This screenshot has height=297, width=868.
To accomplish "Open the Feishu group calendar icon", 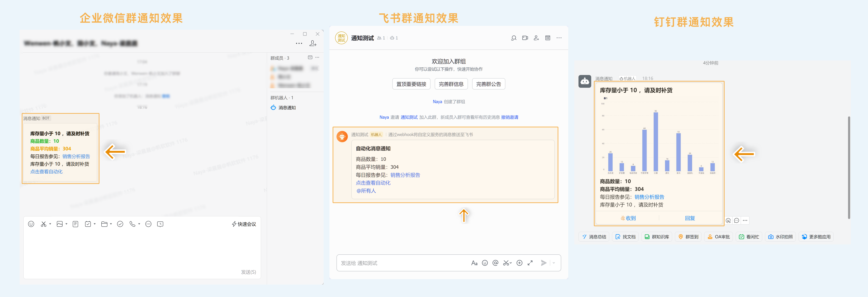I will [548, 38].
